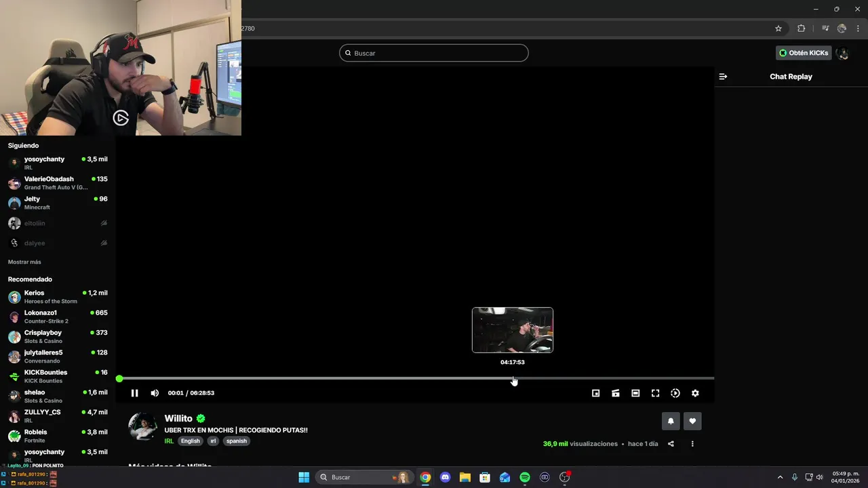
Task: Click heart follow button for Willito
Action: coord(692,421)
